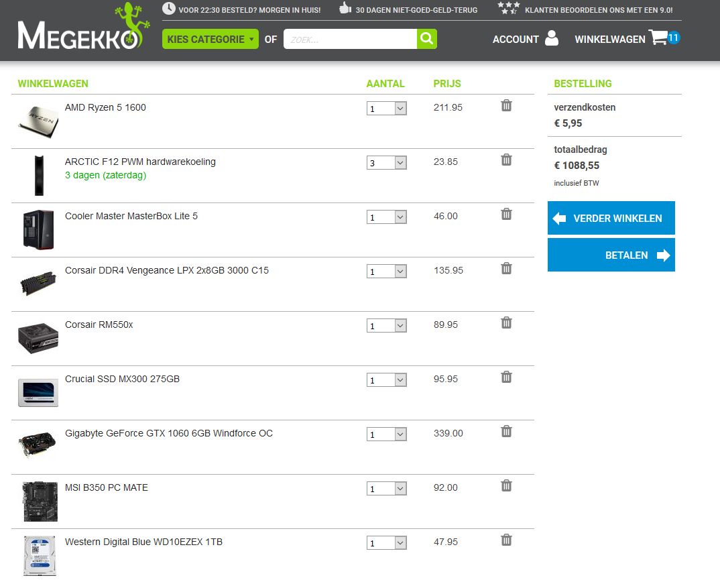Click the Western Digital hard drive thumbnail
This screenshot has height=588, width=720.
[x=40, y=555]
